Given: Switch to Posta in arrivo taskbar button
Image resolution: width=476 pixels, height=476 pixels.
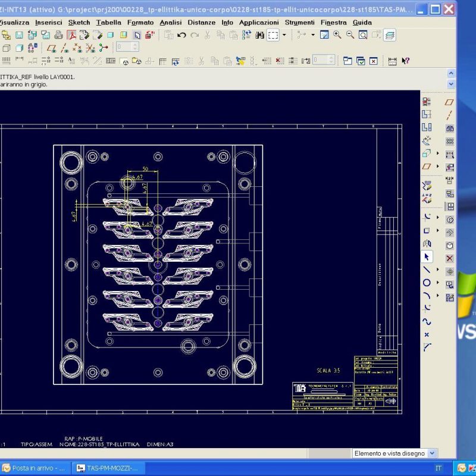Looking at the screenshot, I should (36, 468).
